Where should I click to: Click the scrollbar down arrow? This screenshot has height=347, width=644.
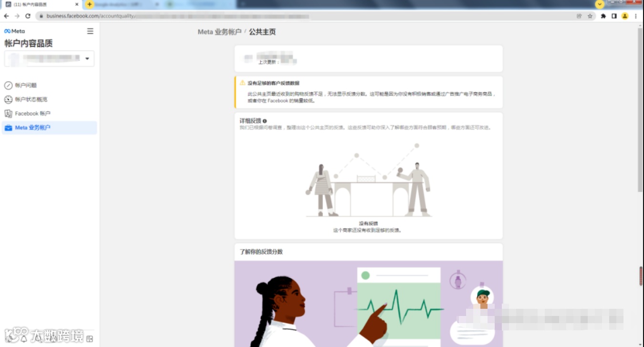coord(640,344)
